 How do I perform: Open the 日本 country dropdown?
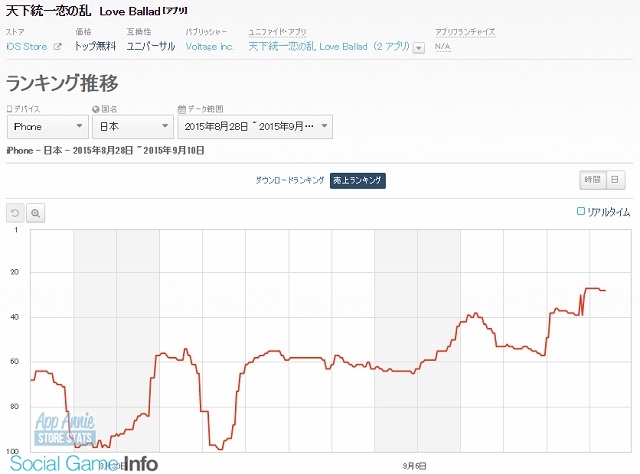click(x=133, y=127)
